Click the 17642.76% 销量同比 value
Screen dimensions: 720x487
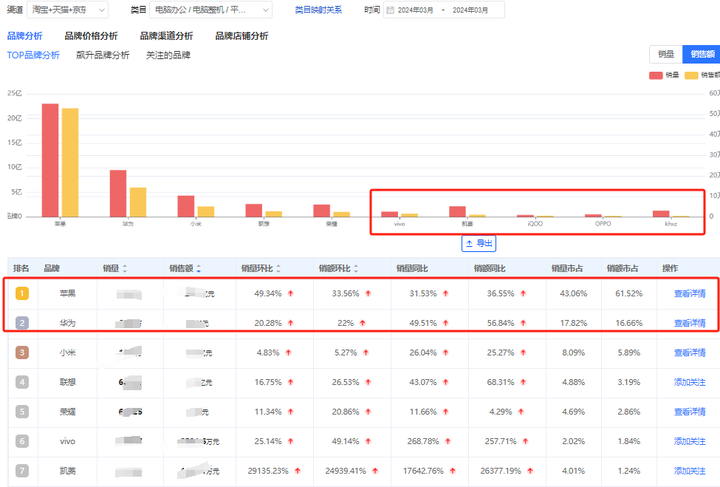[x=423, y=471]
